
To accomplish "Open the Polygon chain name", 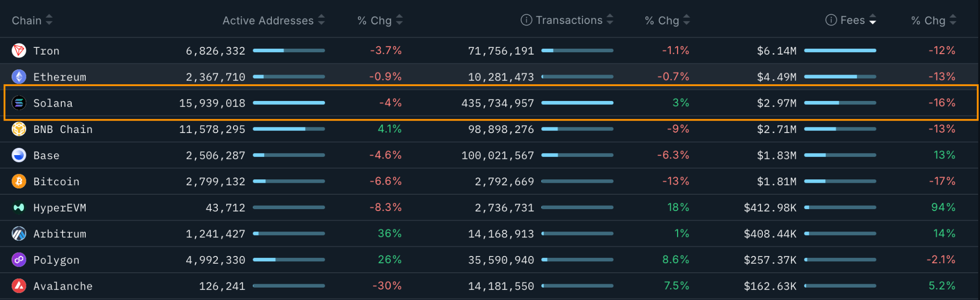I will click(x=56, y=260).
